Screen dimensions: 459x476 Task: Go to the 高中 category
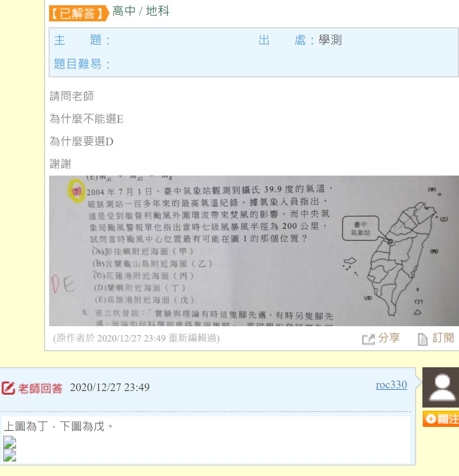click(123, 11)
